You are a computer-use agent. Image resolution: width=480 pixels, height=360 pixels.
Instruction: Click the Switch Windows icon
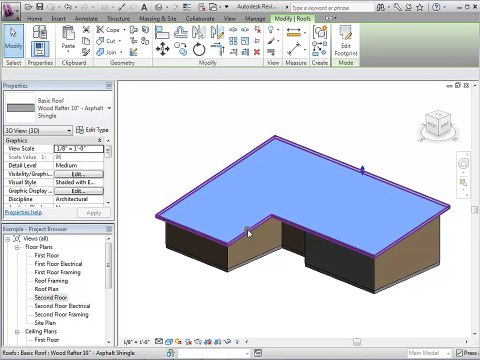[x=213, y=7]
